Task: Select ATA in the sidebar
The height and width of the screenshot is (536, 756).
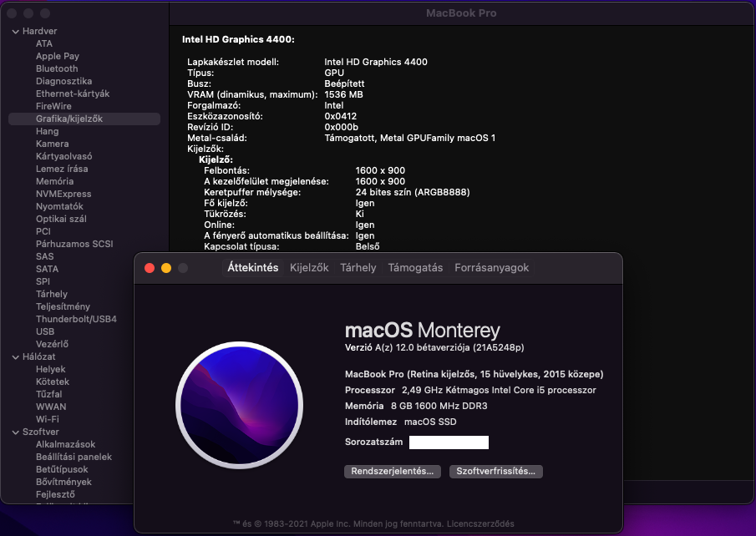Action: click(44, 43)
